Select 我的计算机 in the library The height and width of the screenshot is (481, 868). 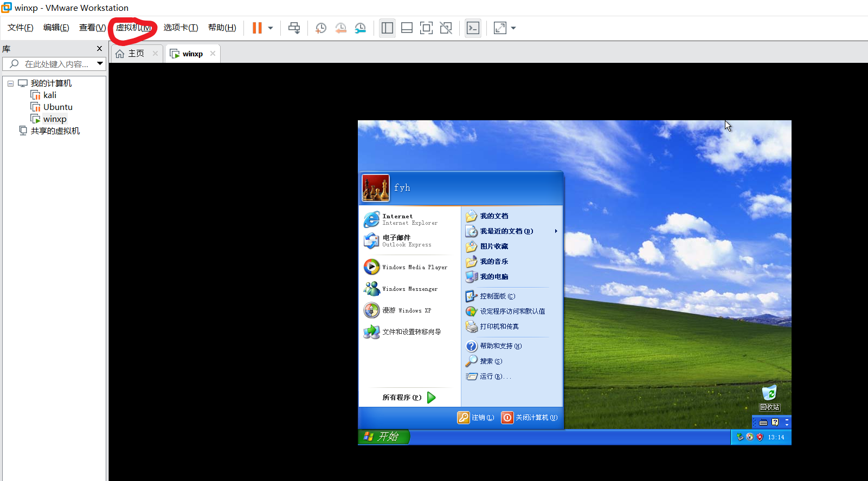coord(51,83)
